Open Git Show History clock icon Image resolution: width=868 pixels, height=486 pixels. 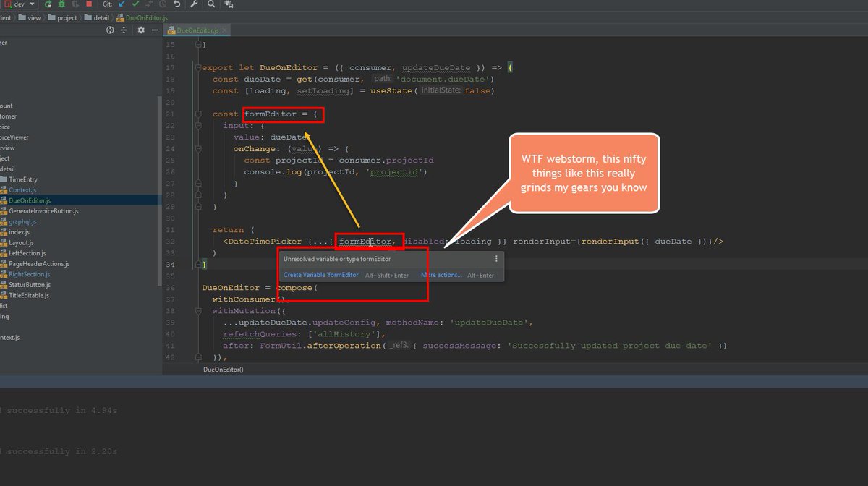(163, 4)
